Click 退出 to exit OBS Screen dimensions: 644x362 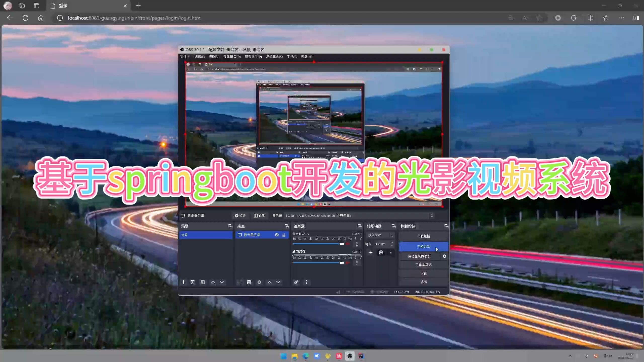tap(423, 282)
